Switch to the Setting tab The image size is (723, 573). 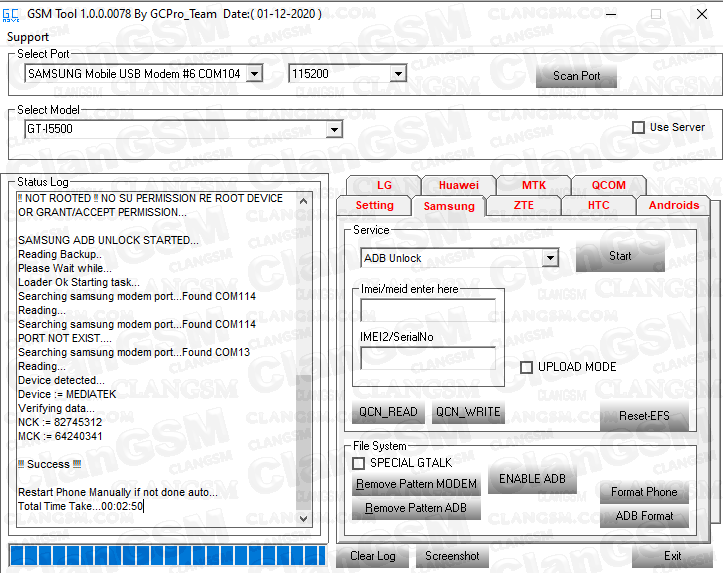[x=374, y=205]
